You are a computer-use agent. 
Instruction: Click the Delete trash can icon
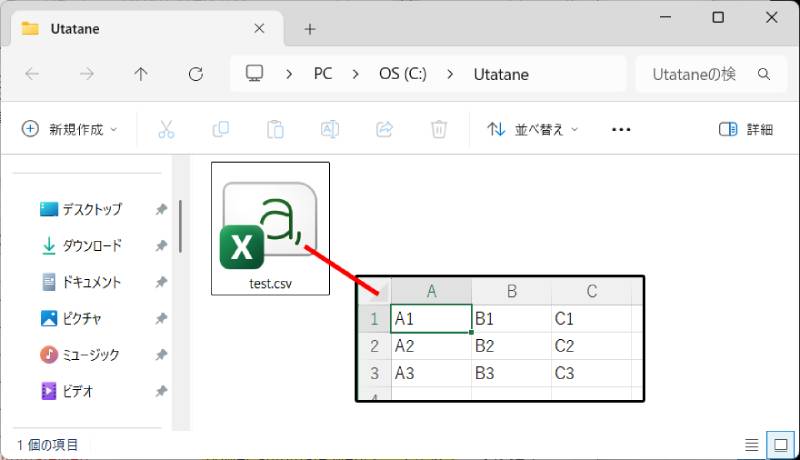tap(438, 129)
